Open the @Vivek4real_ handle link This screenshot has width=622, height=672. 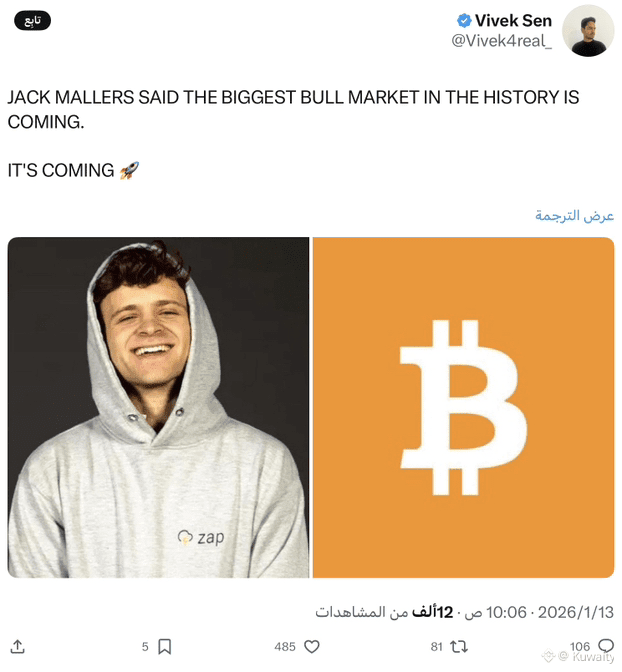click(x=502, y=41)
